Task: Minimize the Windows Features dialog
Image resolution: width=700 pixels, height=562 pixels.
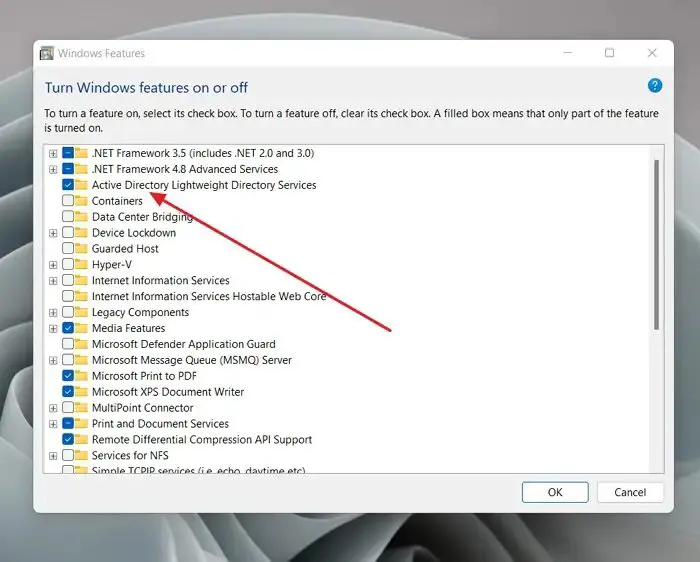Action: point(567,53)
